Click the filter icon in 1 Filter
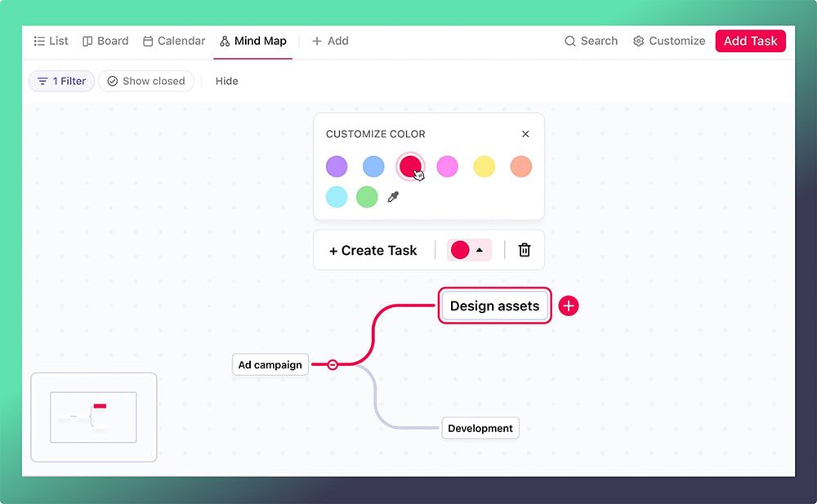The image size is (817, 504). click(x=42, y=82)
